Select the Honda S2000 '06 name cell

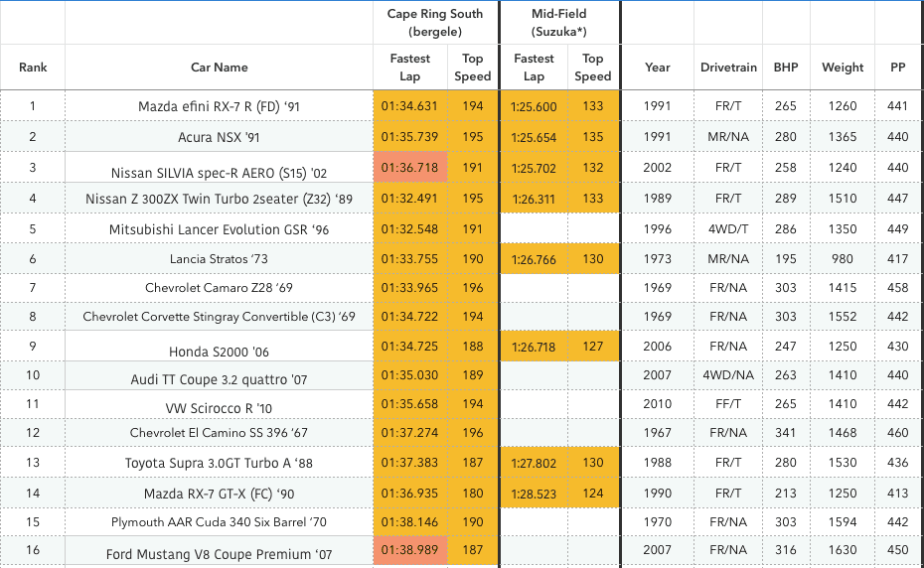tap(219, 352)
